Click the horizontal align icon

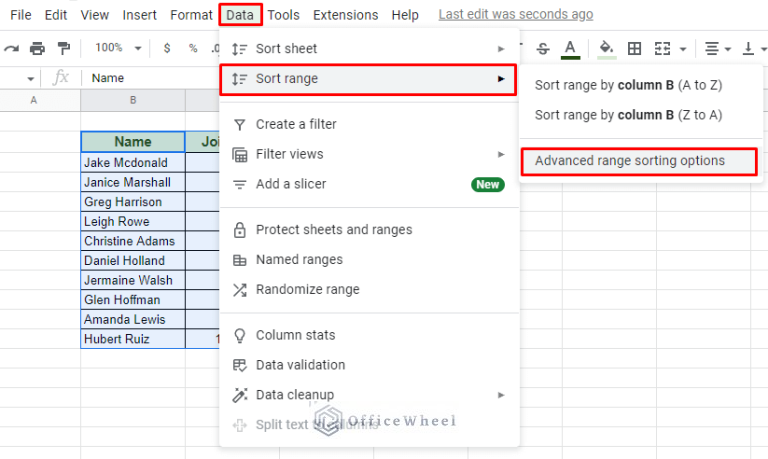click(x=712, y=48)
